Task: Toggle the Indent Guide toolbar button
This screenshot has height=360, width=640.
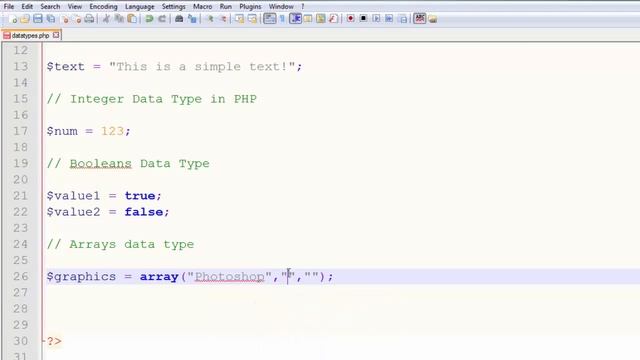Action: click(296, 19)
